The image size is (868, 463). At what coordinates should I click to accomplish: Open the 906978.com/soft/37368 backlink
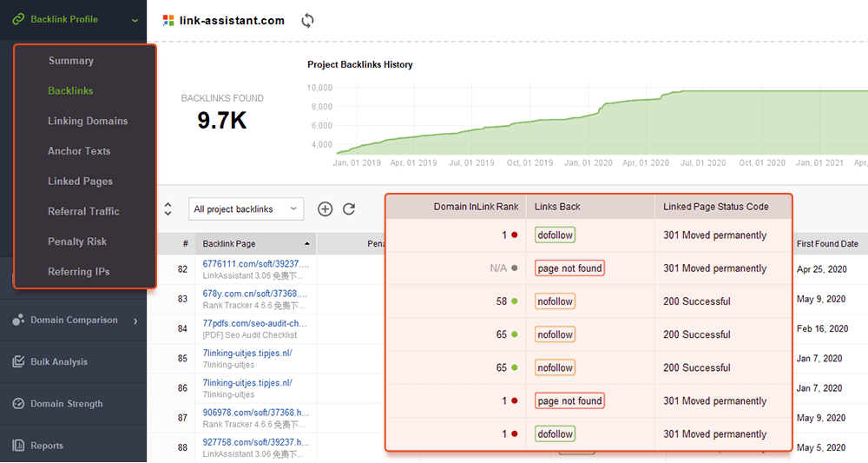pyautogui.click(x=256, y=413)
